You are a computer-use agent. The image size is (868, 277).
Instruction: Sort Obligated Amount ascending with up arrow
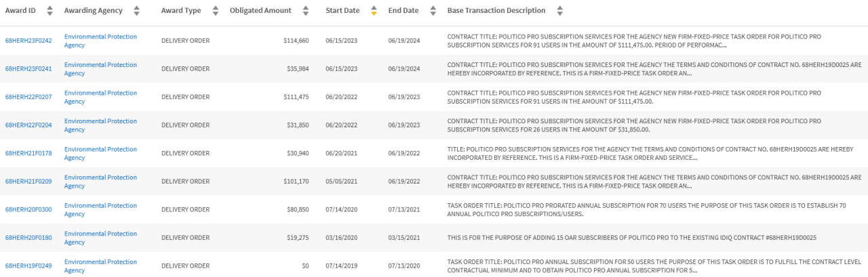coord(305,8)
